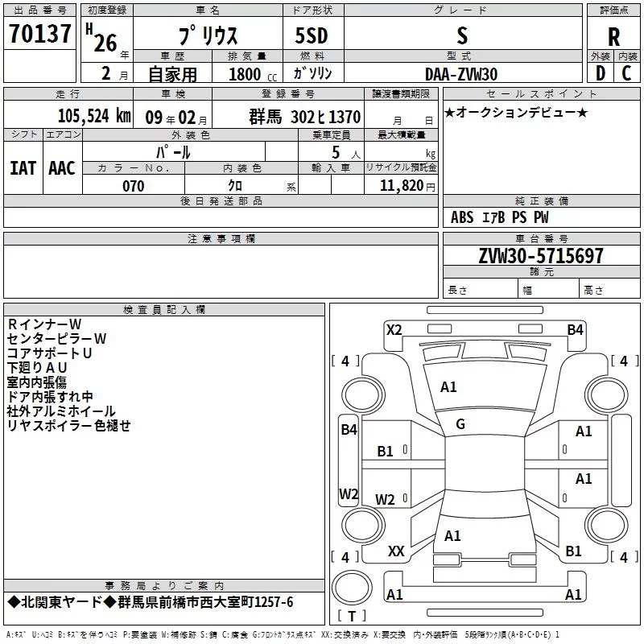Click inspector note 室内内張傷

click(x=37, y=382)
